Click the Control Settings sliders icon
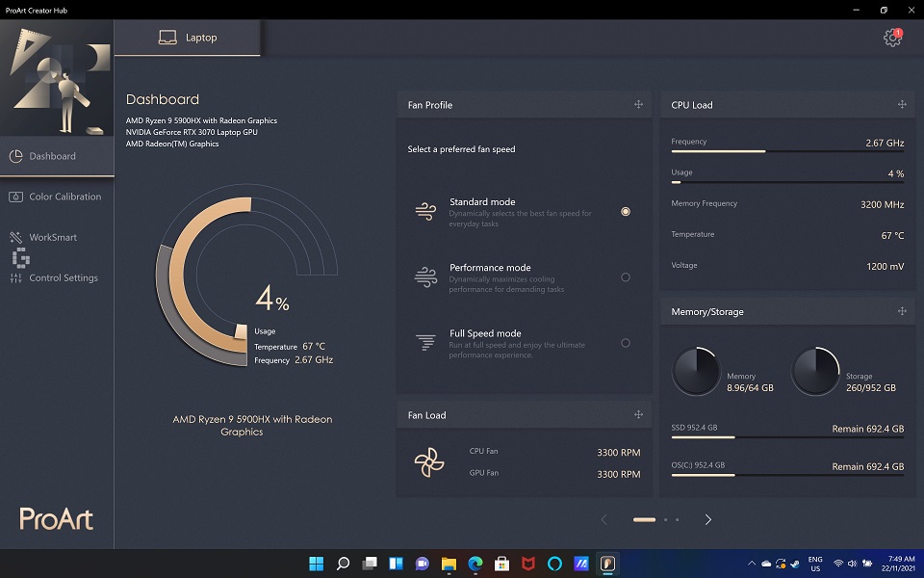Image resolution: width=924 pixels, height=578 pixels. (16, 277)
